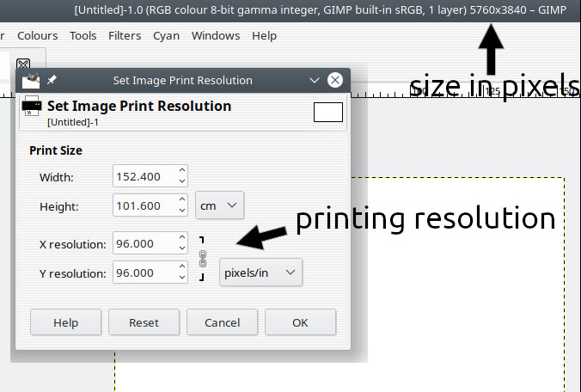Decrease Height with the down stepper arrow
Screen dimensions: 581x392
[182, 210]
